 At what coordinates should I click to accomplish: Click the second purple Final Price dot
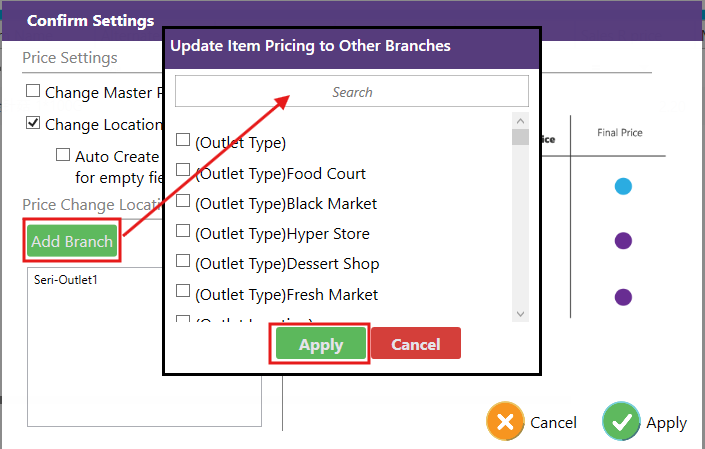click(623, 297)
